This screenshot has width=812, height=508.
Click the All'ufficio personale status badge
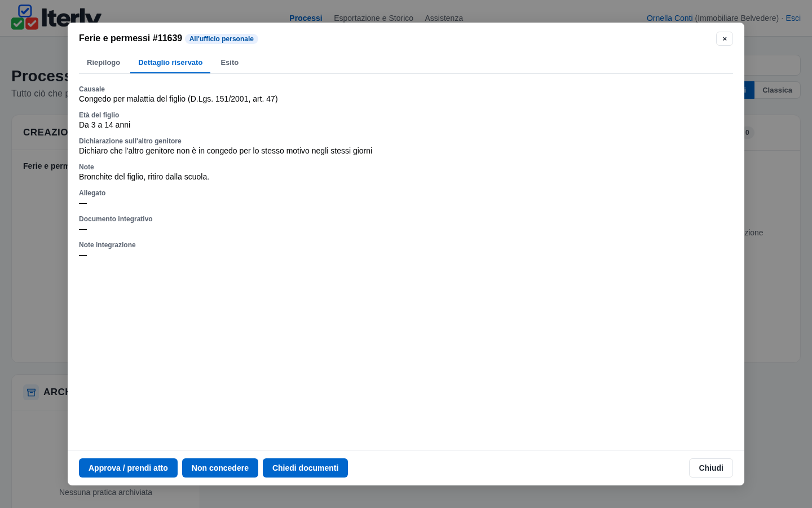pos(222,39)
